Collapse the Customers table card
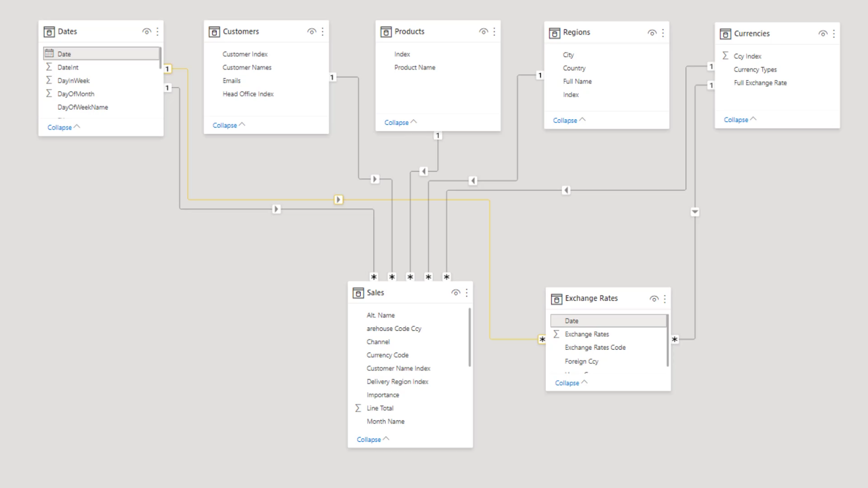 tap(228, 125)
